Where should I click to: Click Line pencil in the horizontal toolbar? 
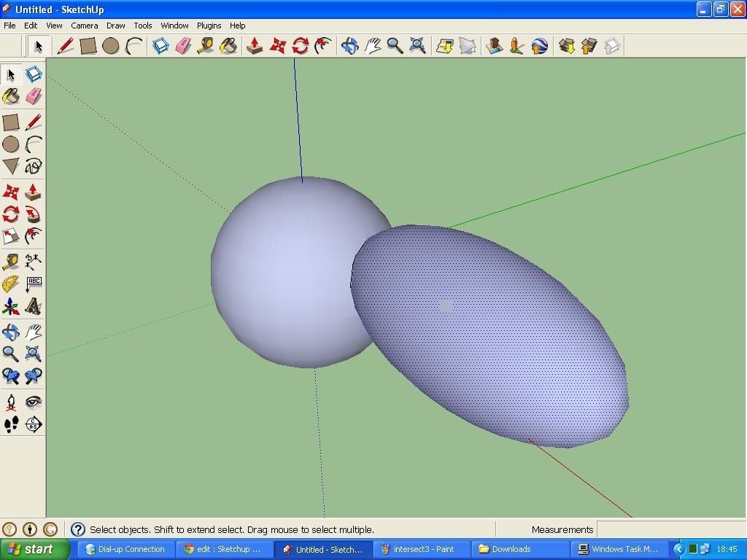65,46
